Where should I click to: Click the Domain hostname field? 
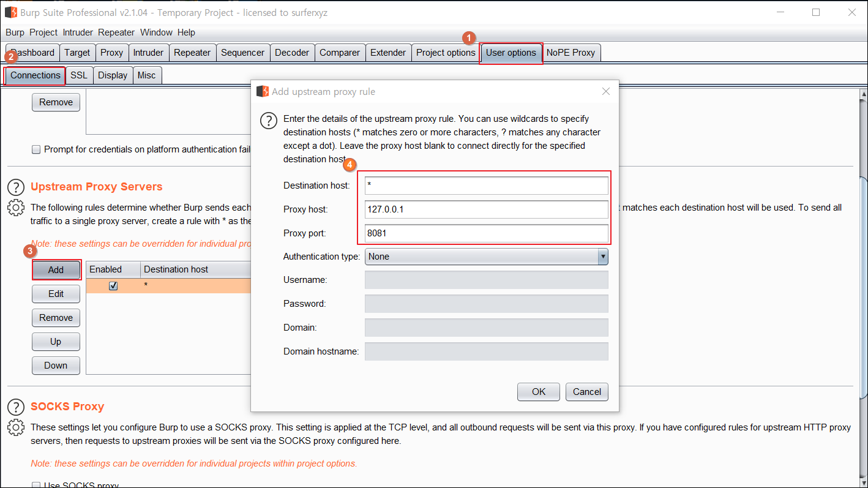(487, 351)
